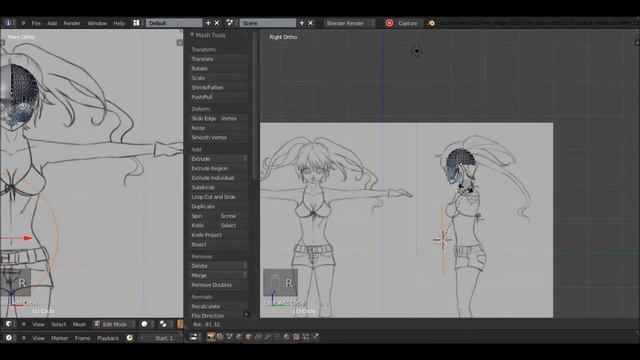Image resolution: width=640 pixels, height=360 pixels.
Task: Open the Help menu
Action: tap(119, 23)
